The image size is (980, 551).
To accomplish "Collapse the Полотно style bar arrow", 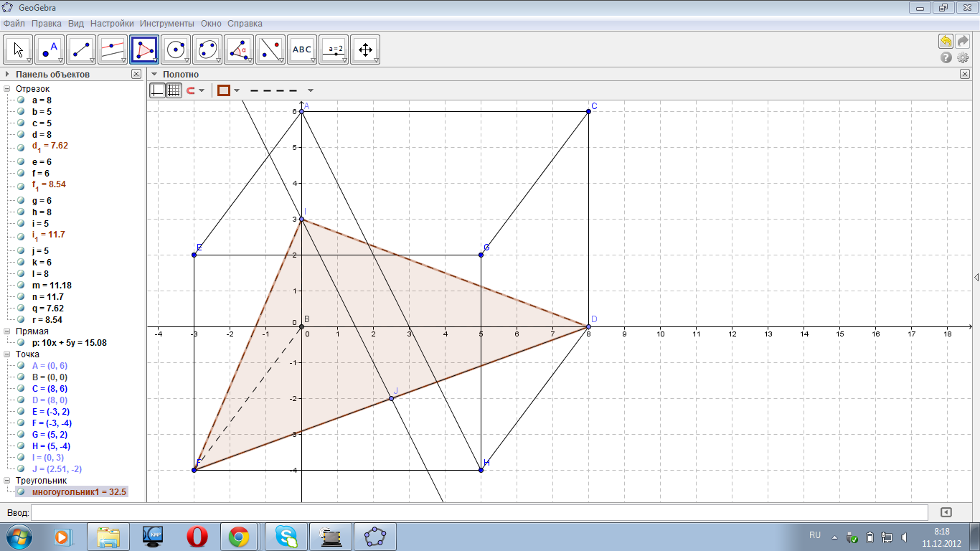I will click(154, 74).
